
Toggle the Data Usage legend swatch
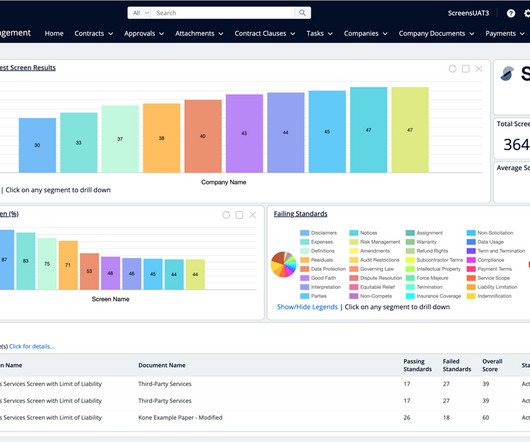(x=471, y=242)
